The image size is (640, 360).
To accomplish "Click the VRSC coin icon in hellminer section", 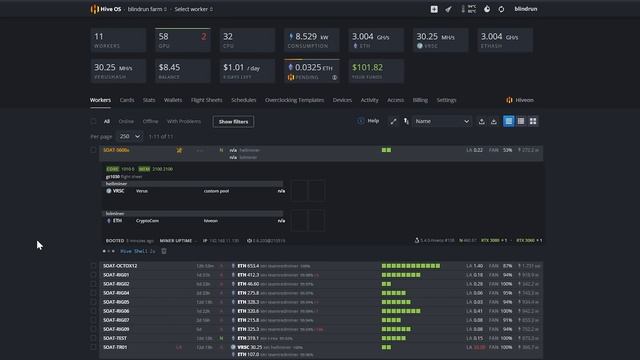I will coord(109,191).
